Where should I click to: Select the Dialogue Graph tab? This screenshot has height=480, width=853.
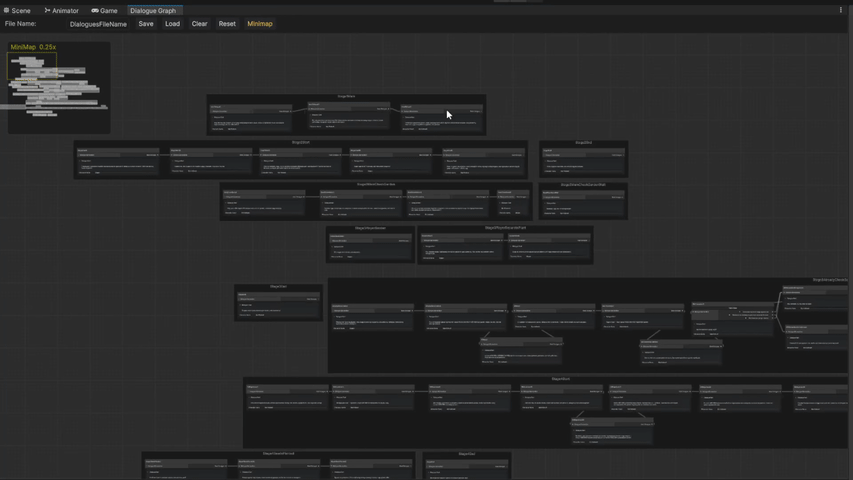click(x=153, y=10)
